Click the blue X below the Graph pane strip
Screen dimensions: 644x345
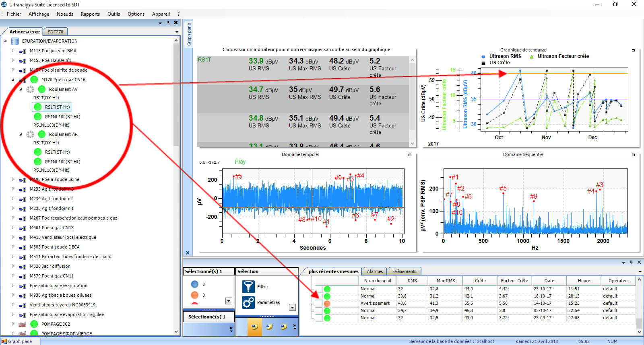click(188, 253)
